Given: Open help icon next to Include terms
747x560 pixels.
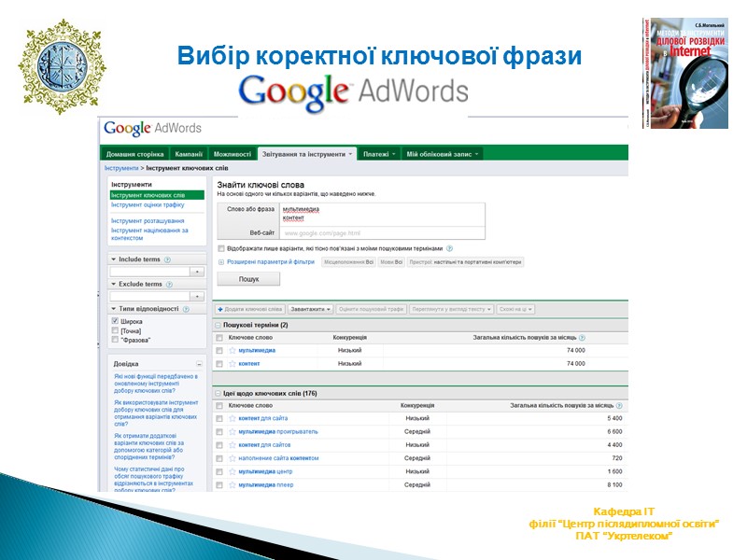Looking at the screenshot, I should pyautogui.click(x=167, y=260).
